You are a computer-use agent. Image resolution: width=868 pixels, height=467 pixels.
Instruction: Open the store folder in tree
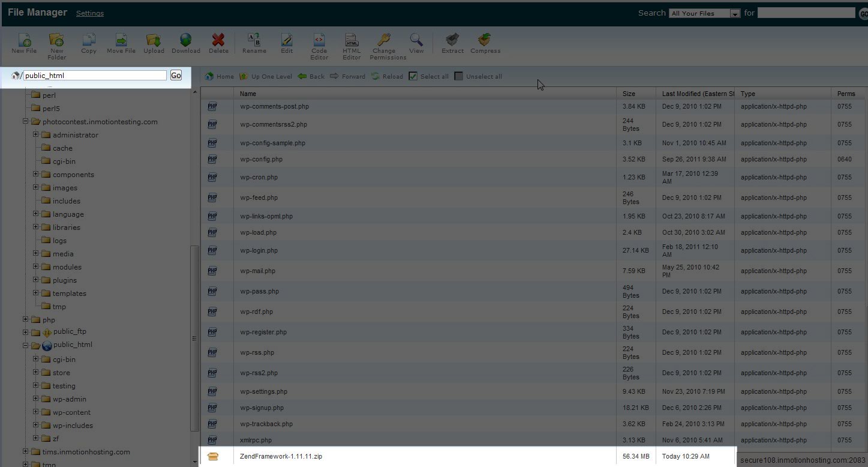point(61,372)
